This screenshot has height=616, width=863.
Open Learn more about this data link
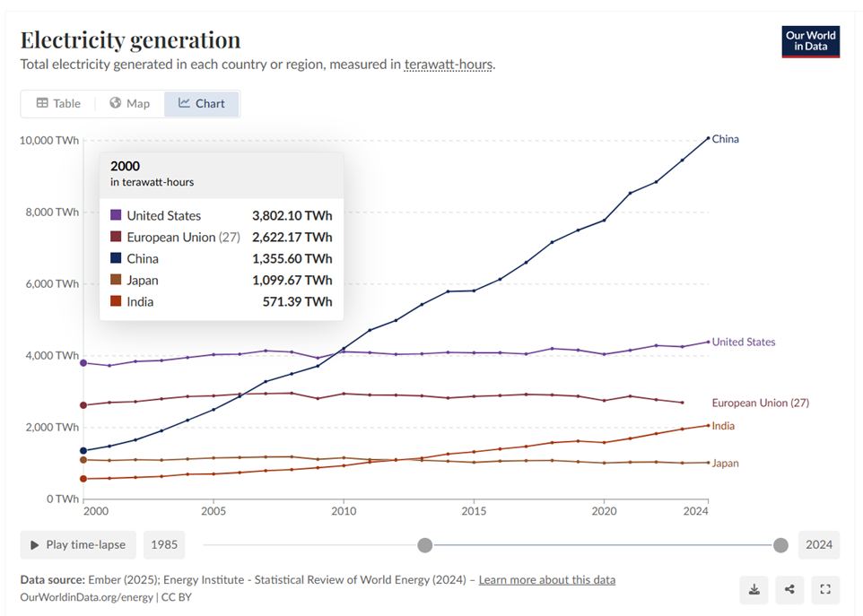(x=546, y=580)
